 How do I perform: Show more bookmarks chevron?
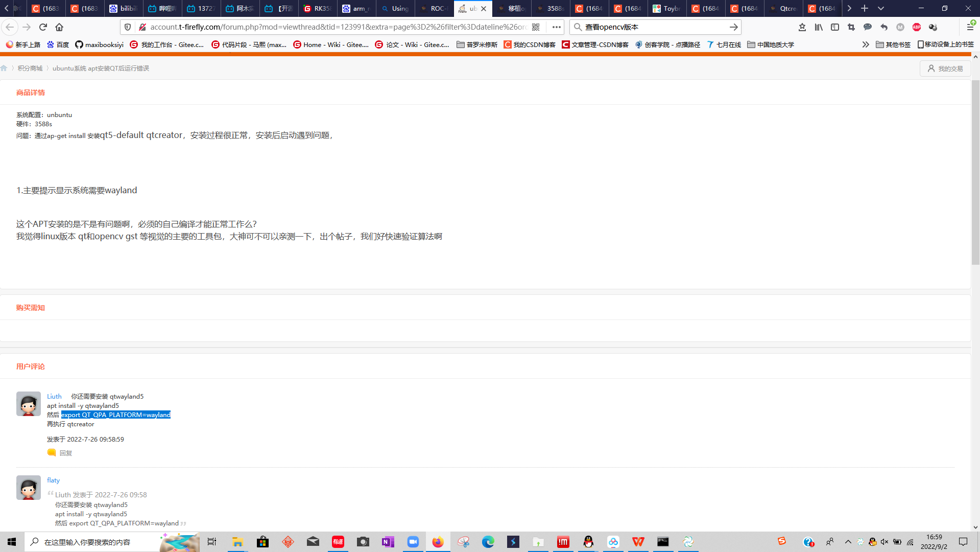(x=866, y=44)
